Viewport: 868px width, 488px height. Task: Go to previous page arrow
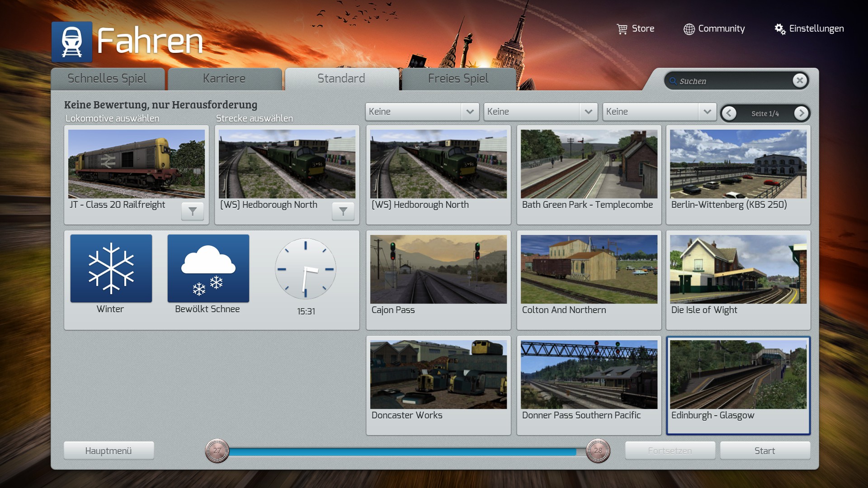729,113
